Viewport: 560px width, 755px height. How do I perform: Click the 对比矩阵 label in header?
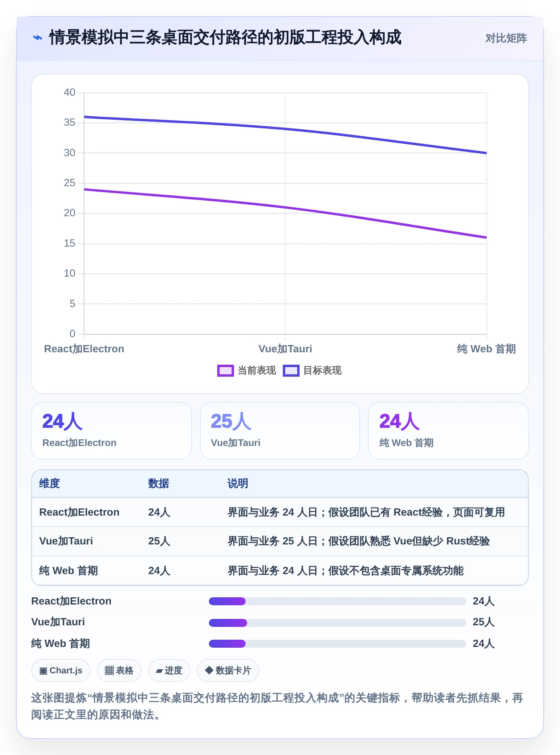[506, 38]
